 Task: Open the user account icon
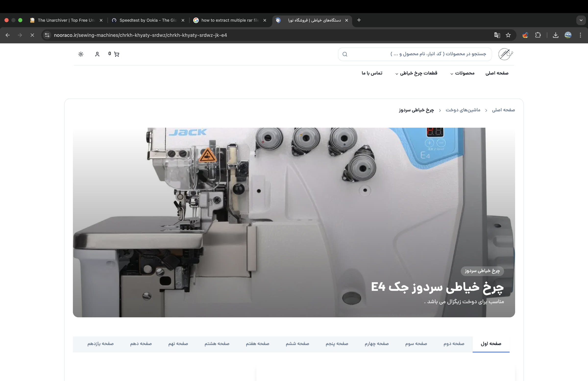(97, 54)
